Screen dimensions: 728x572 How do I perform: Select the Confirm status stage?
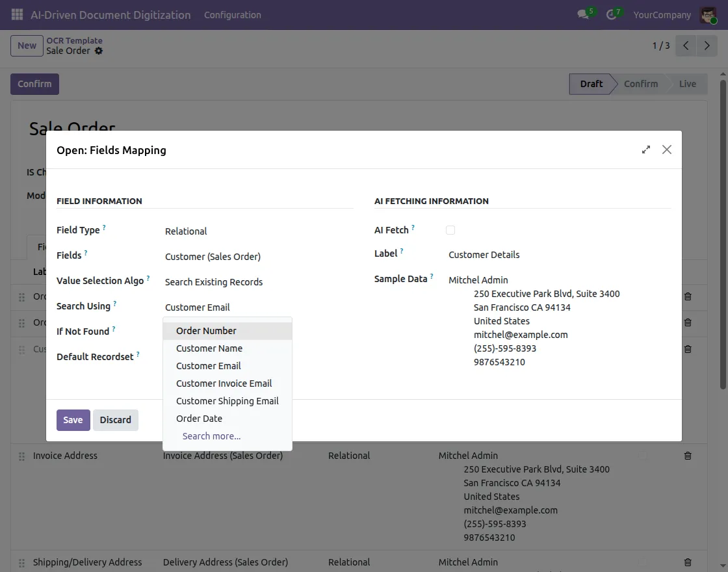coord(641,84)
